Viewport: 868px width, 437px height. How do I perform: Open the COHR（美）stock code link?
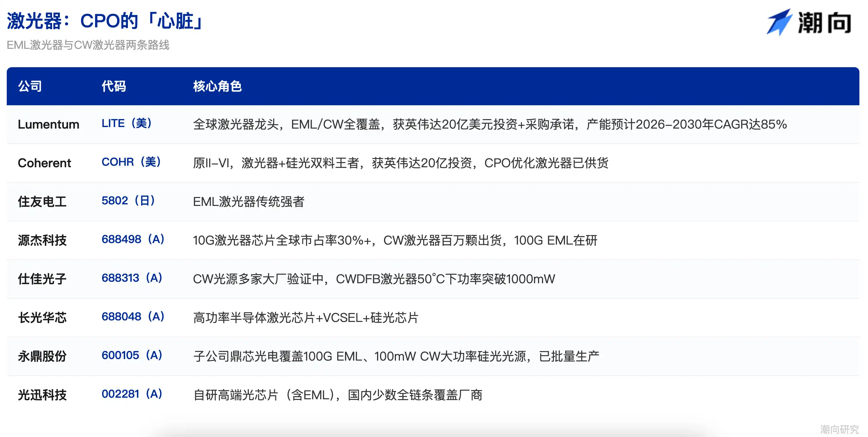pyautogui.click(x=131, y=162)
